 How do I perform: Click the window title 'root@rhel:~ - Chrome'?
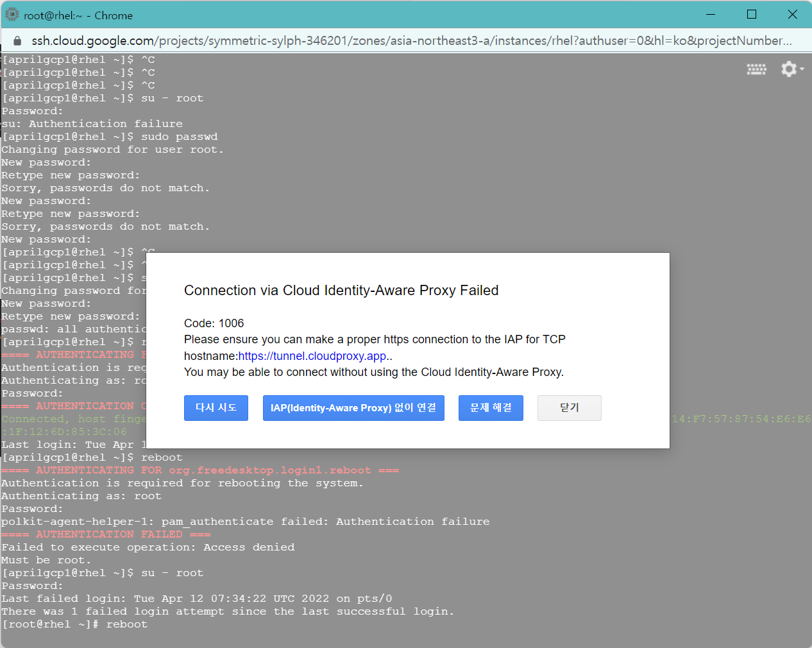(78, 15)
